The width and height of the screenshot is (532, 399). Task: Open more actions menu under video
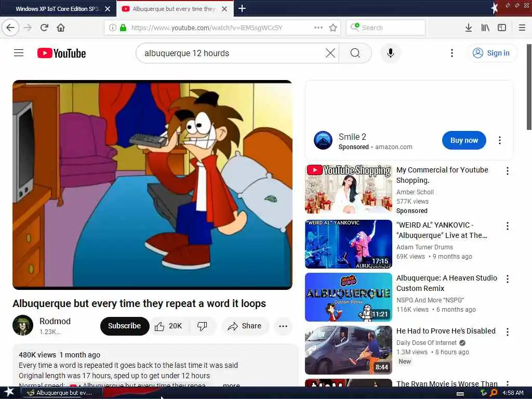pos(283,326)
